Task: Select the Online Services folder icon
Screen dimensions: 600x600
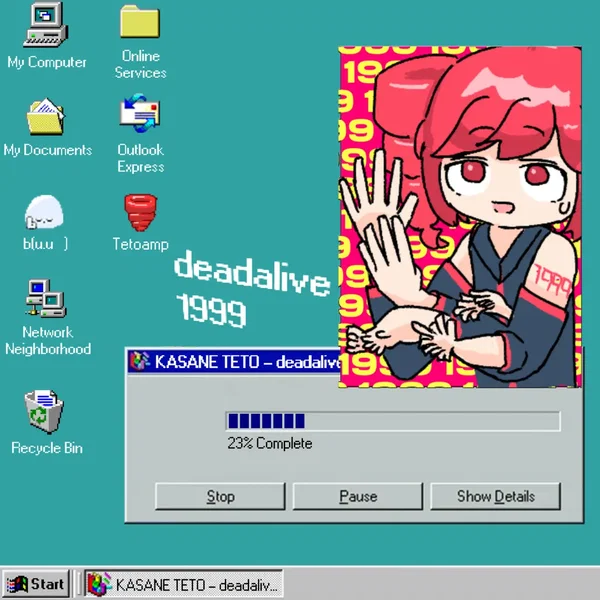Action: 140,21
